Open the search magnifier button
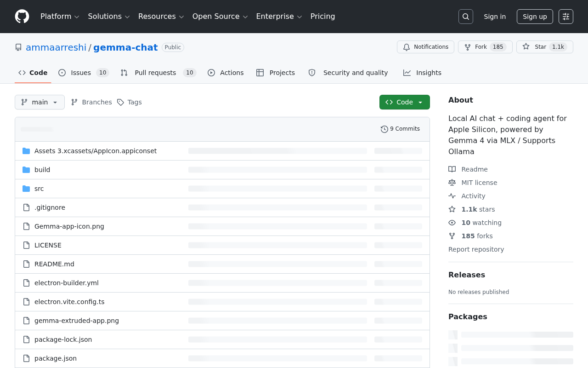This screenshot has width=588, height=368. (x=466, y=17)
